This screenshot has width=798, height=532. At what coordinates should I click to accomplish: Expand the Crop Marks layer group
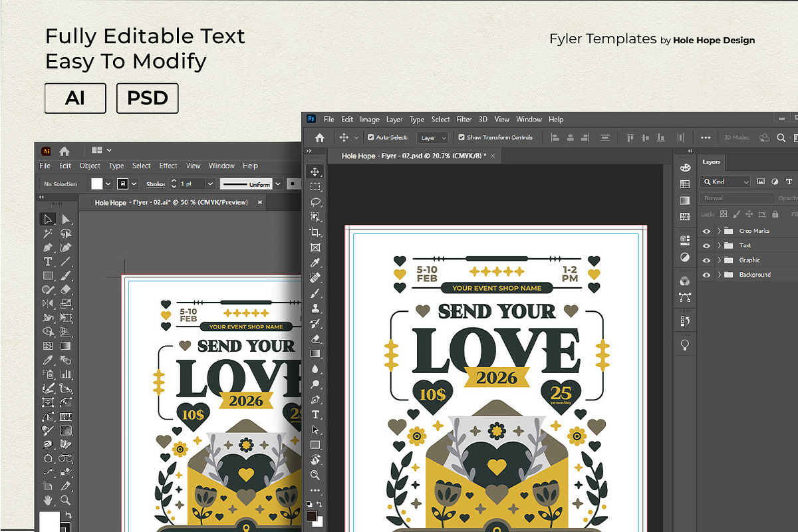[x=719, y=231]
